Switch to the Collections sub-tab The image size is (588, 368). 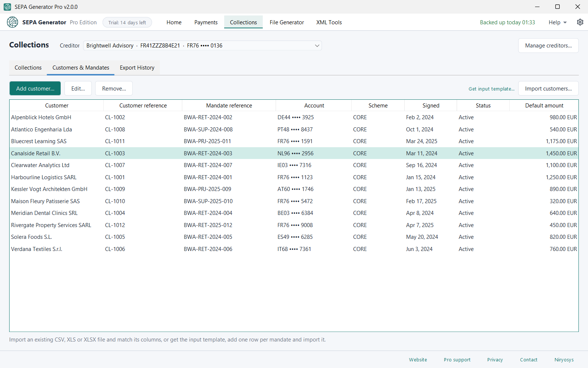coord(28,68)
